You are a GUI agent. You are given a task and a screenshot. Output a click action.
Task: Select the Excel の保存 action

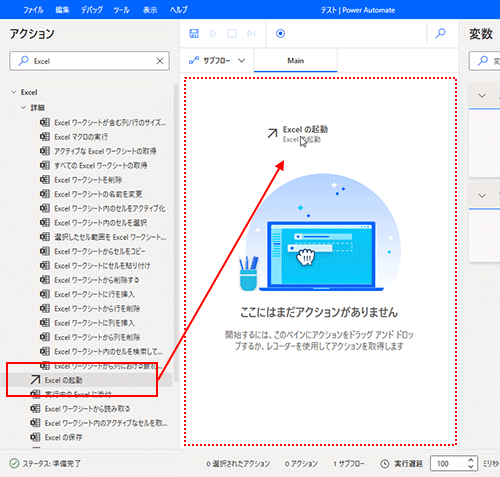click(x=56, y=437)
